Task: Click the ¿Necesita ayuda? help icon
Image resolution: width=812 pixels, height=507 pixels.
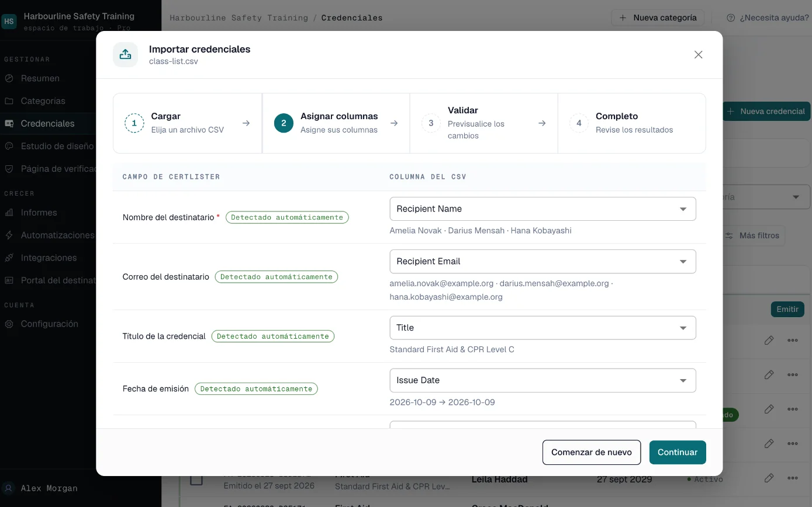Action: [731, 18]
